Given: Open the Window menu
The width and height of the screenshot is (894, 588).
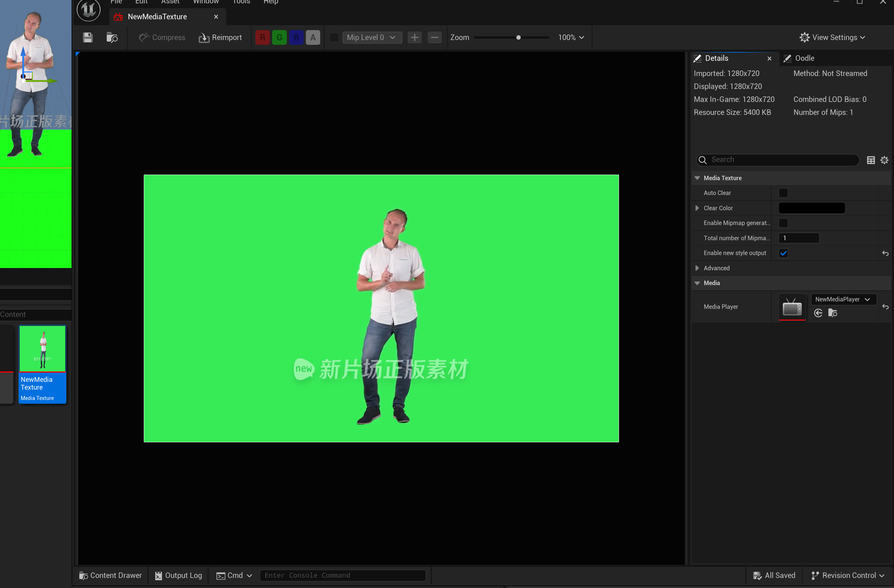Looking at the screenshot, I should point(205,2).
